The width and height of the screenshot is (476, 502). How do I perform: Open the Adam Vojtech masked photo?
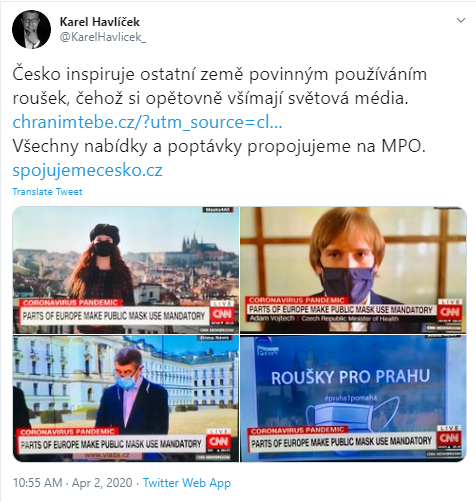(353, 270)
